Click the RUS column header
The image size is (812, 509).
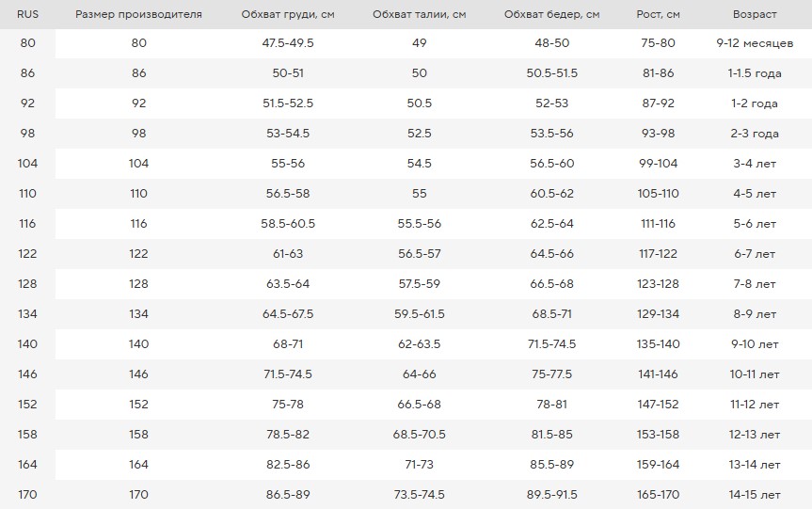(x=27, y=14)
